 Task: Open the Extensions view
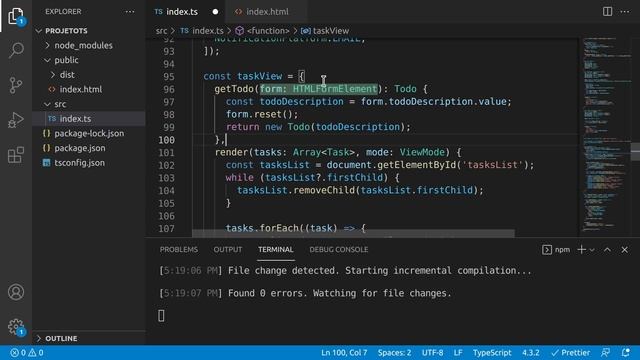[16, 155]
